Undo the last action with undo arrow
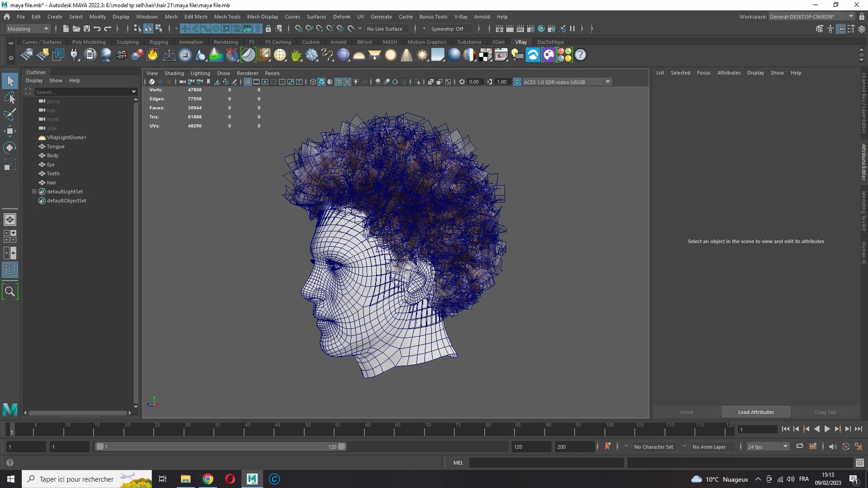The height and width of the screenshot is (488, 868). tap(97, 29)
